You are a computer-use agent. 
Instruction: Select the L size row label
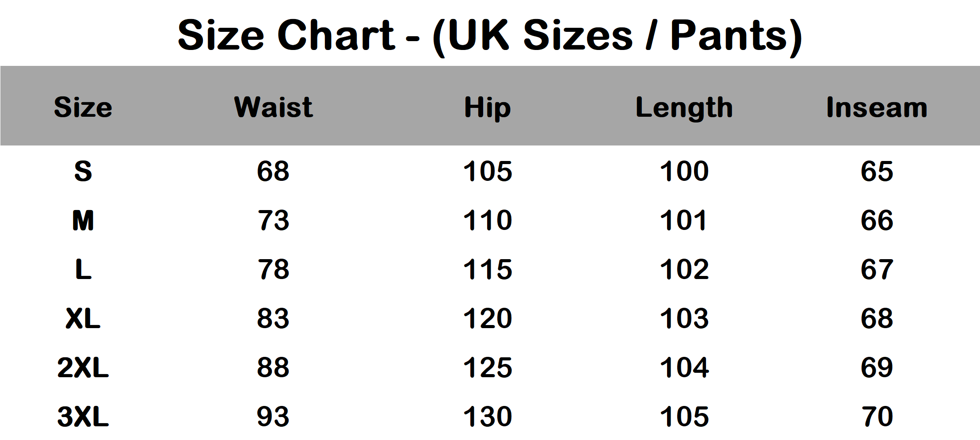[83, 269]
